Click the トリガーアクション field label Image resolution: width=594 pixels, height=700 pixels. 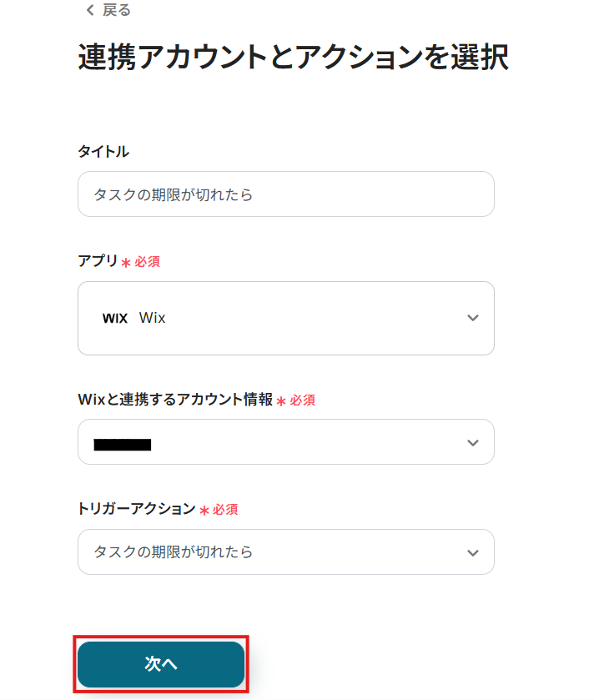[136, 509]
